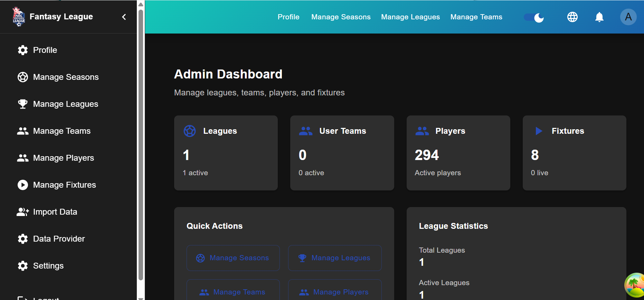Image resolution: width=644 pixels, height=300 pixels.
Task: Open Settings in the sidebar
Action: [68, 266]
